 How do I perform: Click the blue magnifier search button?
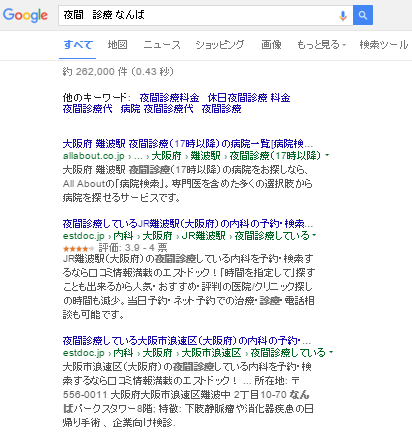pos(363,15)
